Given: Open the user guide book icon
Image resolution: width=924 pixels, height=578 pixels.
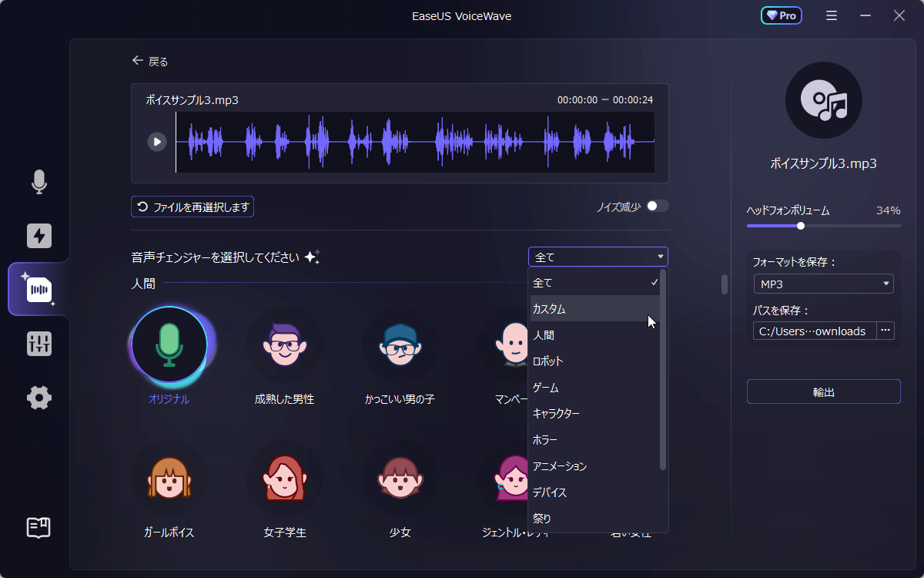Looking at the screenshot, I should point(38,527).
